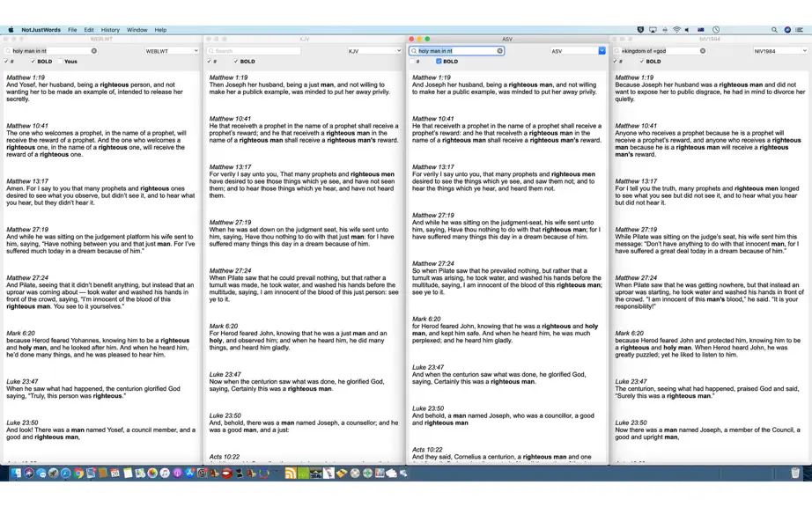Viewport: 812px width, 507px height.
Task: Open the Time Machine clock menu
Action: click(716, 30)
